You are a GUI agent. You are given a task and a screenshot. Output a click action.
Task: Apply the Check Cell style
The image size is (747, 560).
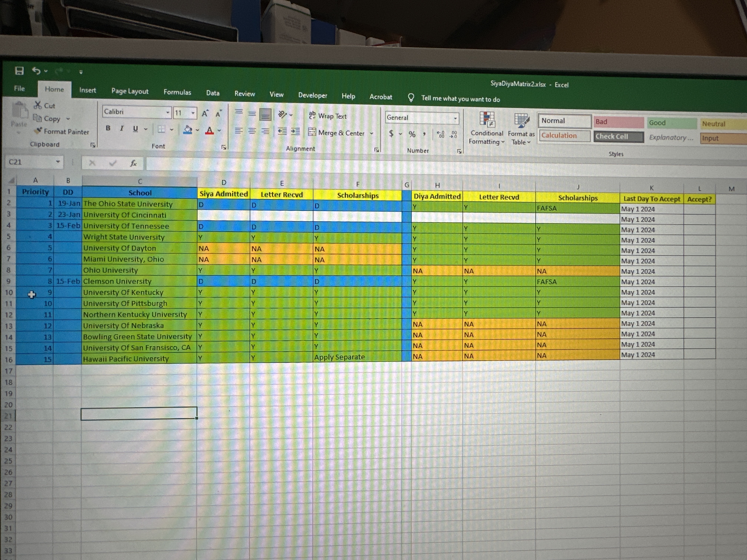[x=619, y=137]
